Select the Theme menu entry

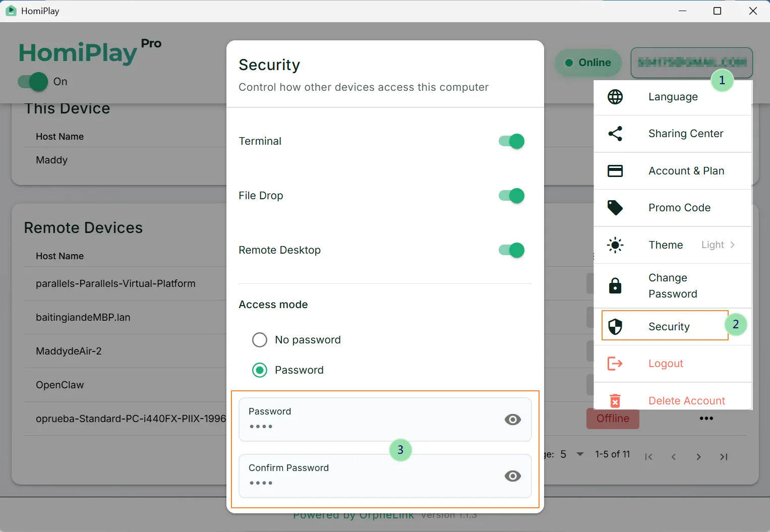673,245
